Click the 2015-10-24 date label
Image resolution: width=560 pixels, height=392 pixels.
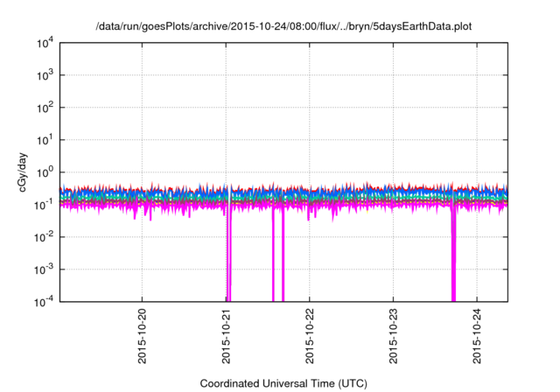click(477, 336)
